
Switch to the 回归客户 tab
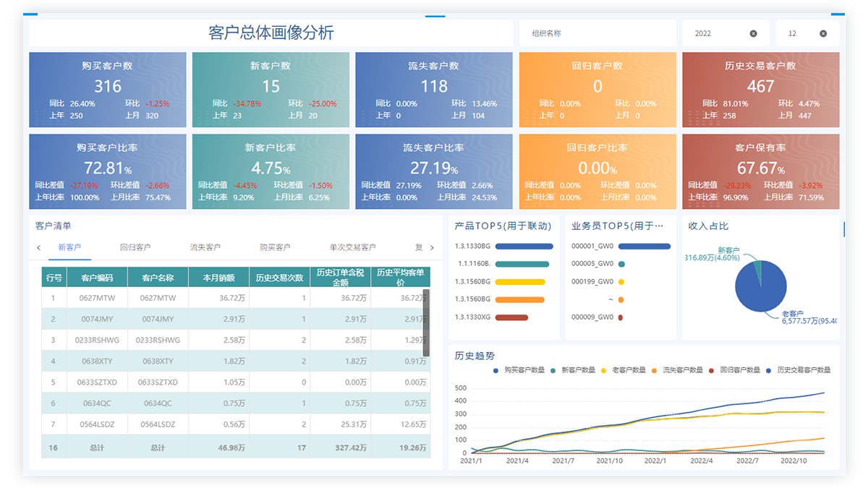coord(135,247)
